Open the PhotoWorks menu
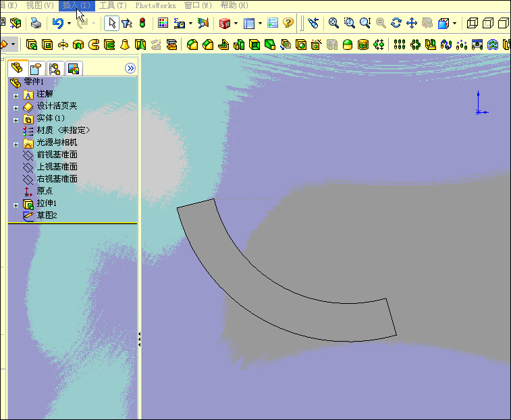This screenshot has height=420, width=511. coord(155,5)
